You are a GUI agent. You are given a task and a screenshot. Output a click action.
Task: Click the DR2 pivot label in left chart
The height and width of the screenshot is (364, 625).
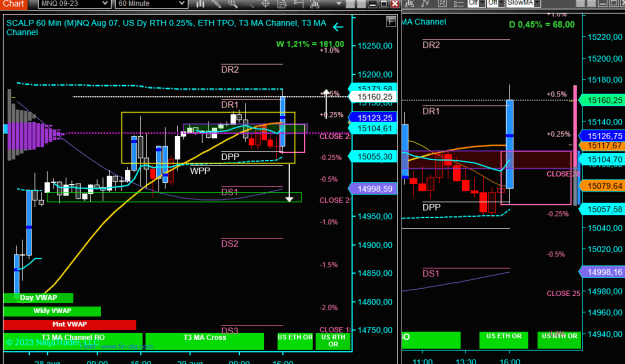click(x=230, y=70)
